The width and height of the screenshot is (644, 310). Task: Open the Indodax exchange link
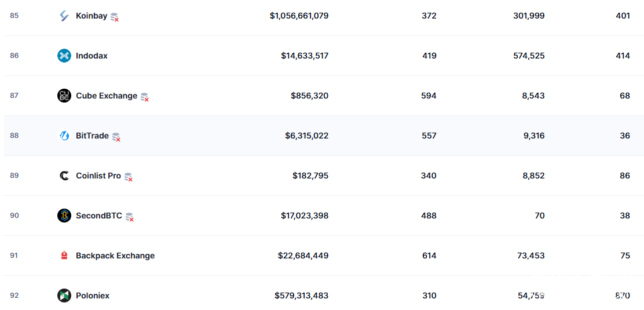click(x=92, y=56)
